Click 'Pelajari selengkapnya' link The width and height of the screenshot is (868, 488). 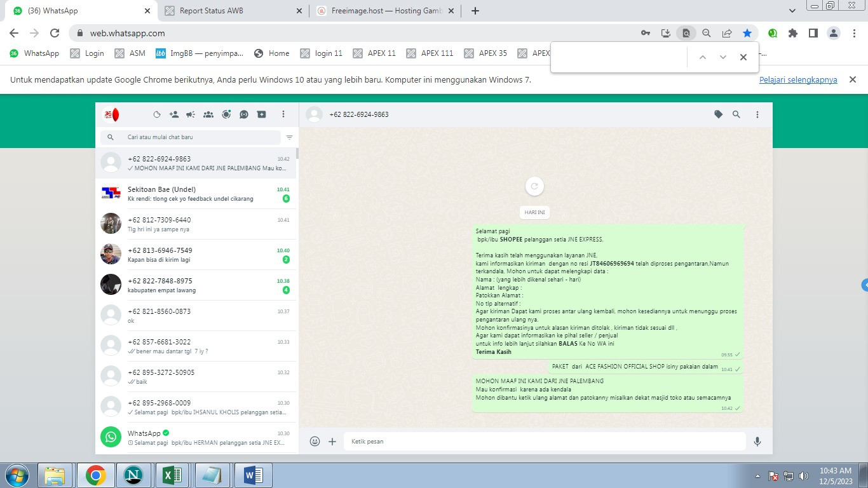[798, 79]
